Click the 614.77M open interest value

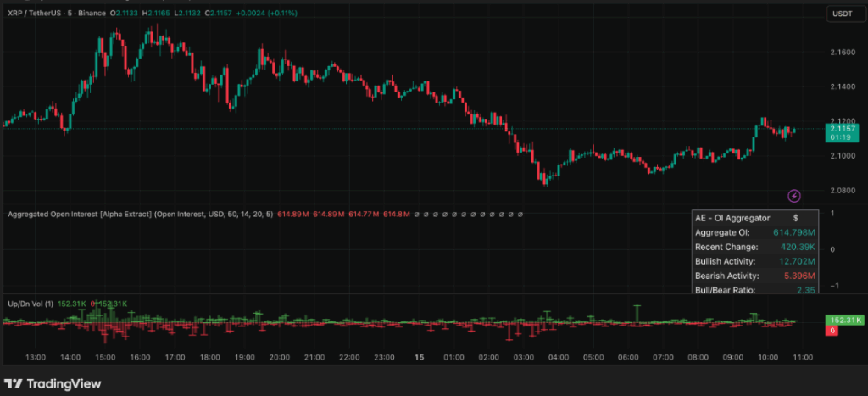coord(363,214)
